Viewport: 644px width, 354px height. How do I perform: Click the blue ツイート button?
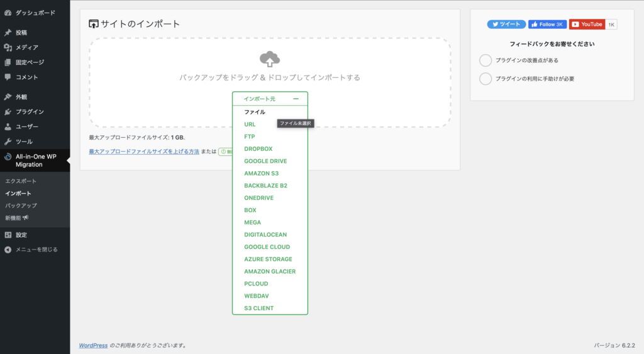506,25
